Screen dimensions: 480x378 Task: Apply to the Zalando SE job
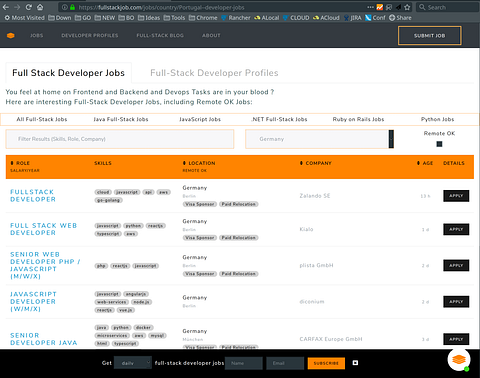[456, 196]
